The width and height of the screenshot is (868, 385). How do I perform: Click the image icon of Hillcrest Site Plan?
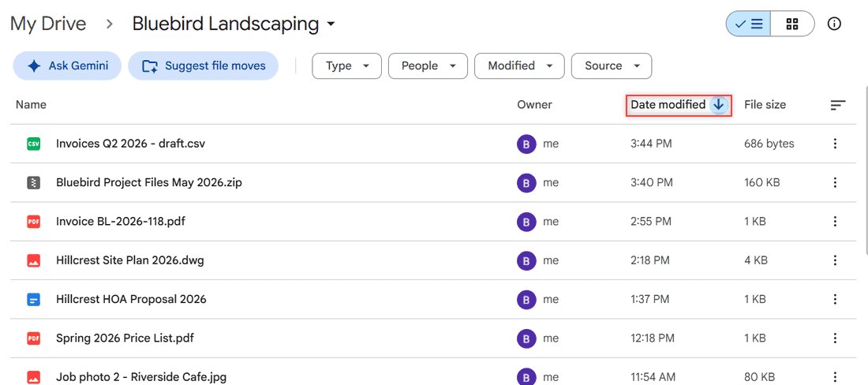tap(34, 260)
